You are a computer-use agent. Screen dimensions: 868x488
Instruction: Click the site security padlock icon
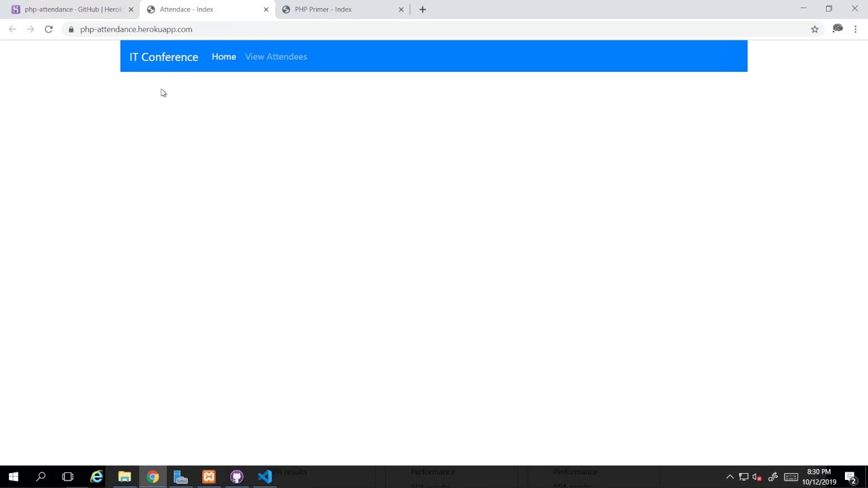(71, 29)
